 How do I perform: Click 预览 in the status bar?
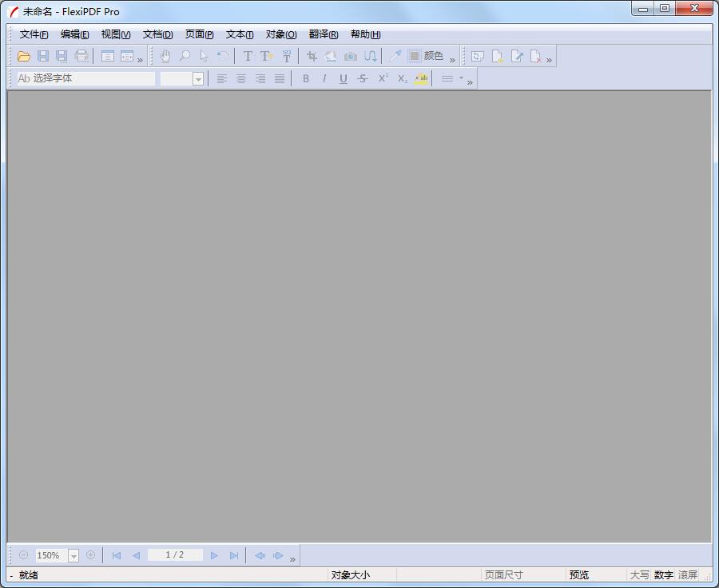pos(578,574)
